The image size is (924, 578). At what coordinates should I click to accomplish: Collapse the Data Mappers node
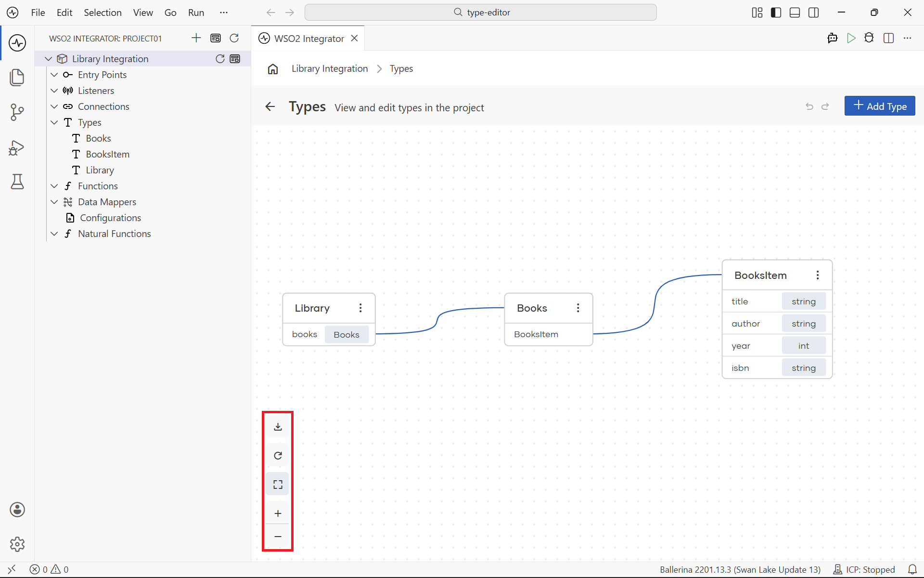point(54,202)
